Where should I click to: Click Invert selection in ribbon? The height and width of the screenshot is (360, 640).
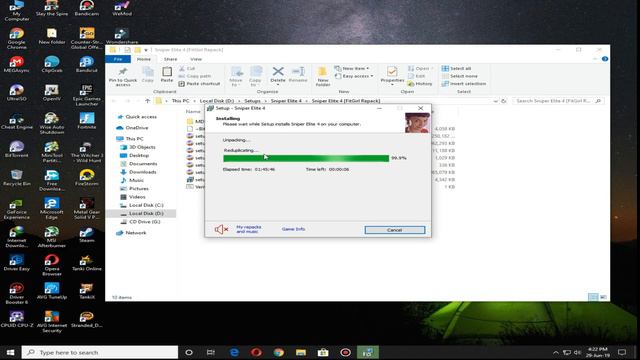(x=464, y=84)
